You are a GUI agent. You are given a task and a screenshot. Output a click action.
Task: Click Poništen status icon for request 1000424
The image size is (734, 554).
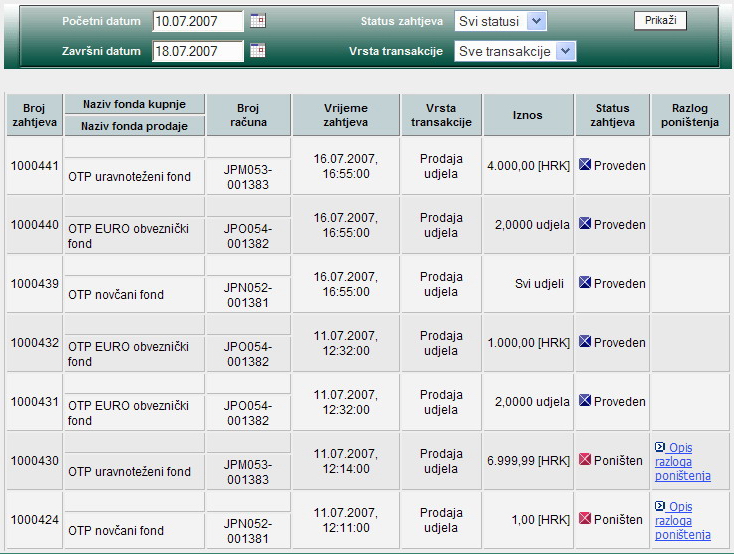tap(585, 519)
